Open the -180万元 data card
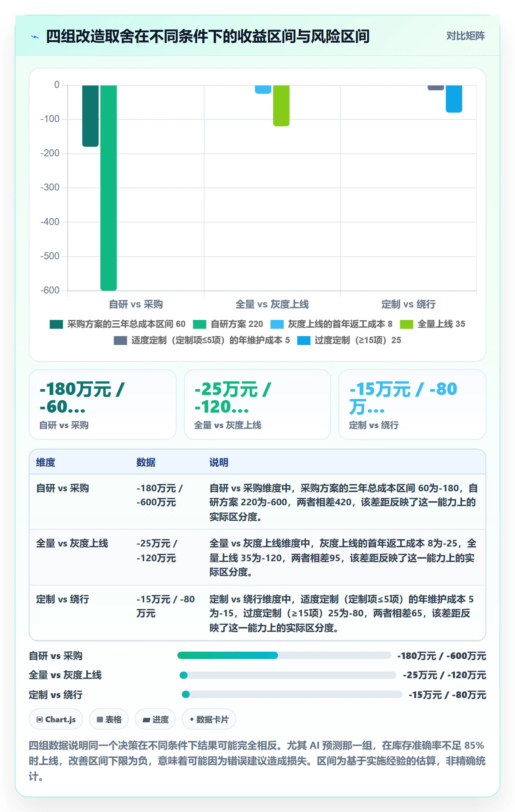Screen dimensions: 515x812 pyautogui.click(x=103, y=405)
